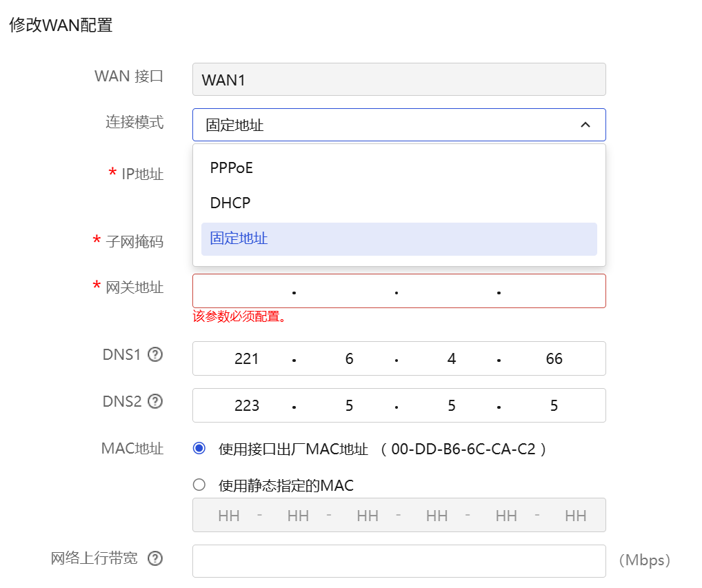
Task: Click the last HH field of static MAC
Action: (x=575, y=516)
